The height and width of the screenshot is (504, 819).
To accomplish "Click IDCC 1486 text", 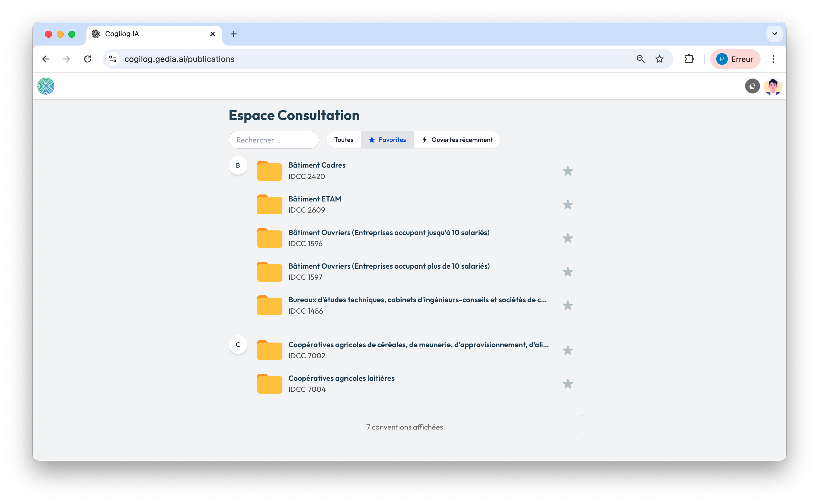I will click(x=306, y=311).
